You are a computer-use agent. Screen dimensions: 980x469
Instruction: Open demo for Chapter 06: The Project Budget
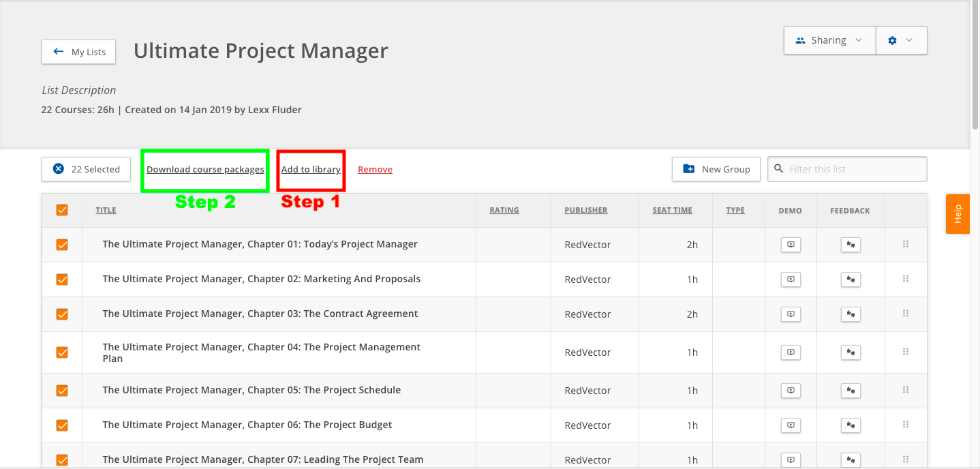[x=791, y=425]
